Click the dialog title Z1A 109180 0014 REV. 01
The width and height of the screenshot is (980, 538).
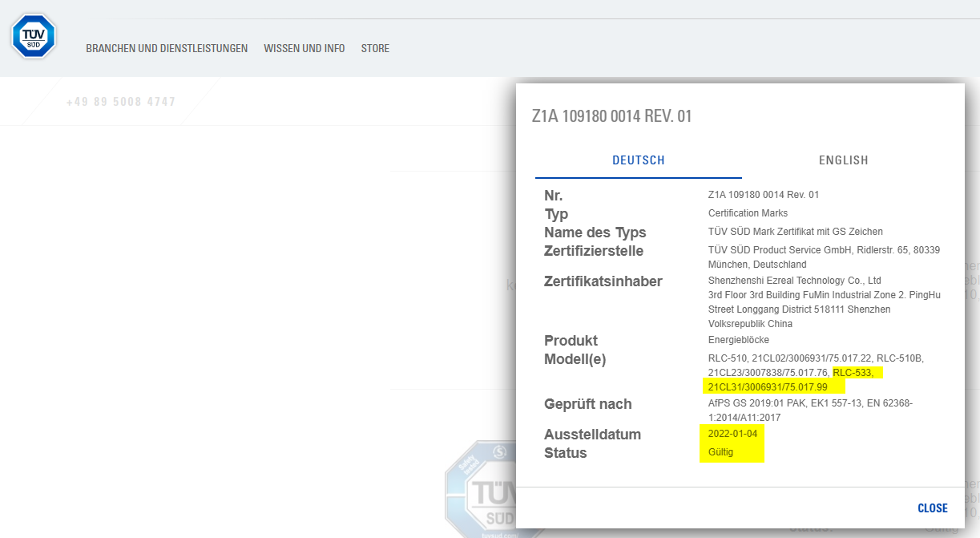[x=611, y=116]
